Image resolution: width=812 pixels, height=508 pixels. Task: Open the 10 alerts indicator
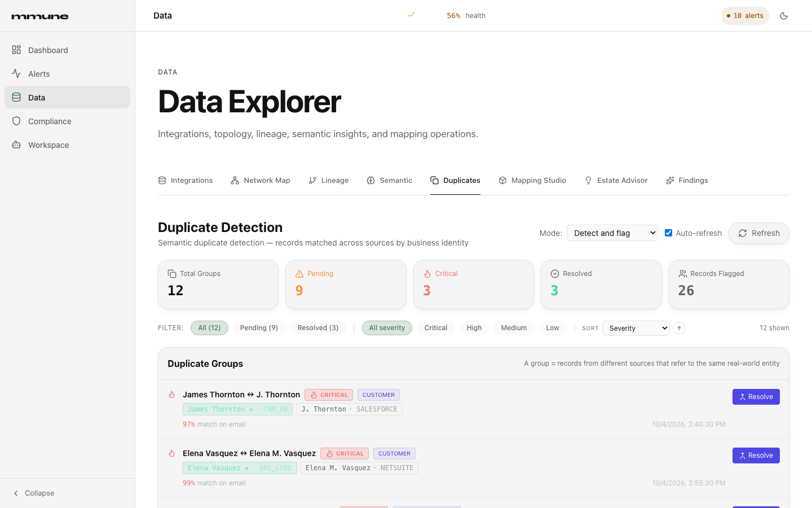(745, 16)
